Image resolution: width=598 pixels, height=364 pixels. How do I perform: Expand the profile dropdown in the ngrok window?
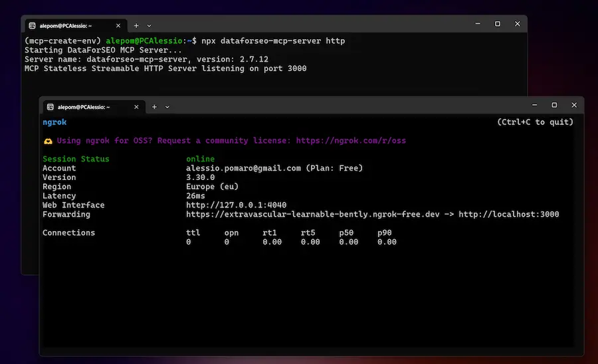click(x=167, y=106)
